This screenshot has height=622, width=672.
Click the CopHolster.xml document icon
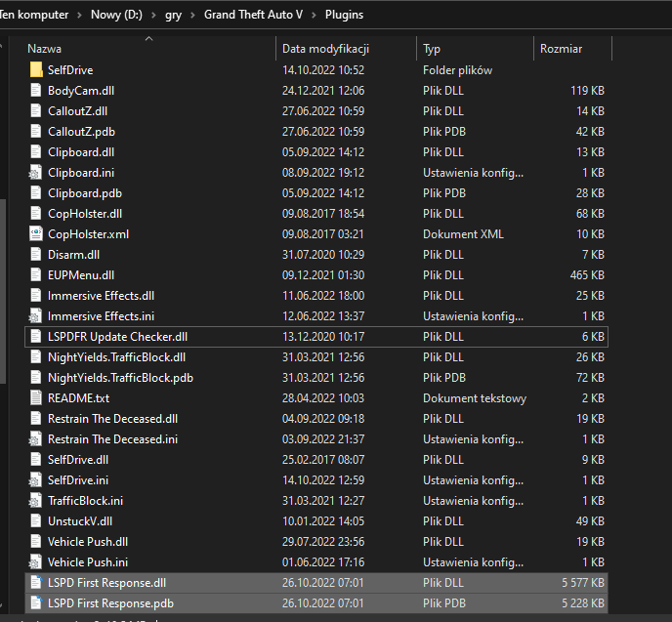coord(36,234)
